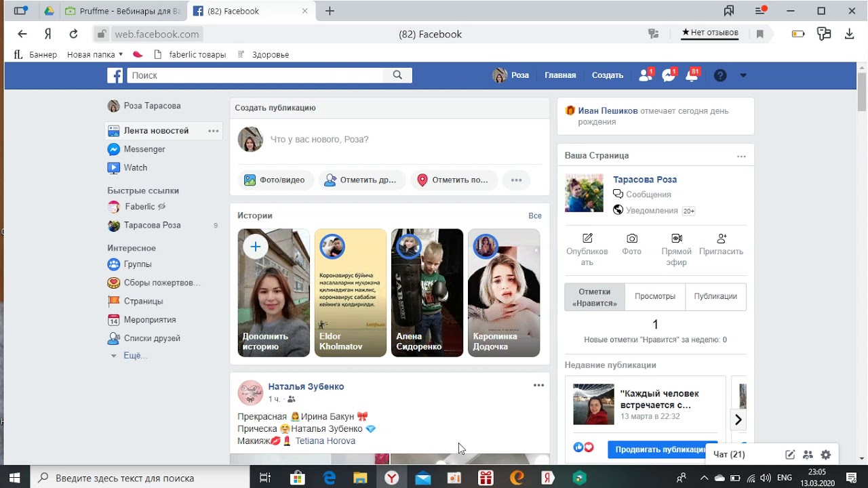The height and width of the screenshot is (488, 868).
Task: Open Friend lists (Списки друзей)
Action: pos(152,338)
